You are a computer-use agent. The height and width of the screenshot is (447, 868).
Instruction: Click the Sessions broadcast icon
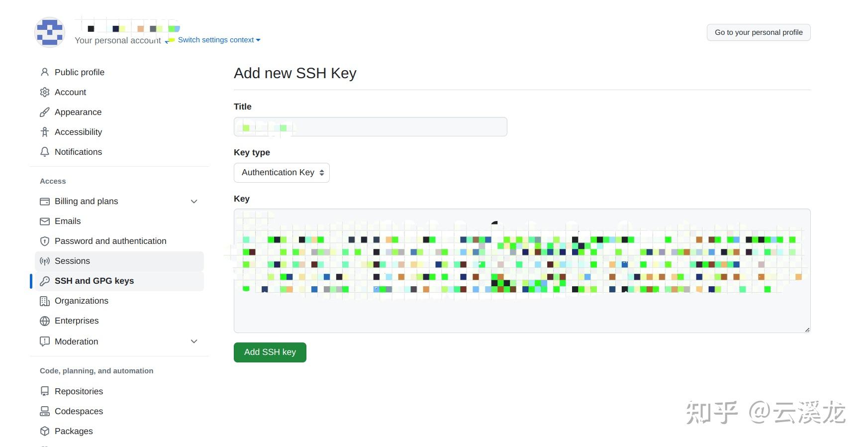(45, 261)
